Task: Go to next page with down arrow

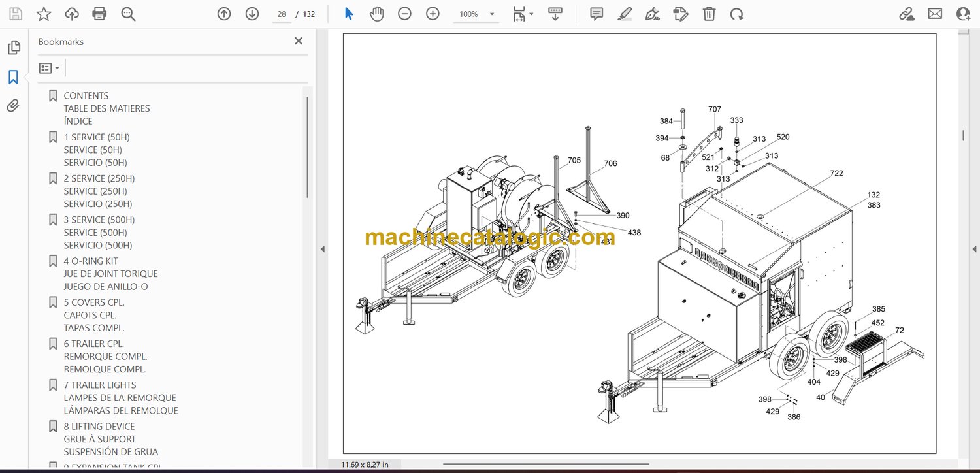Action: pos(252,14)
